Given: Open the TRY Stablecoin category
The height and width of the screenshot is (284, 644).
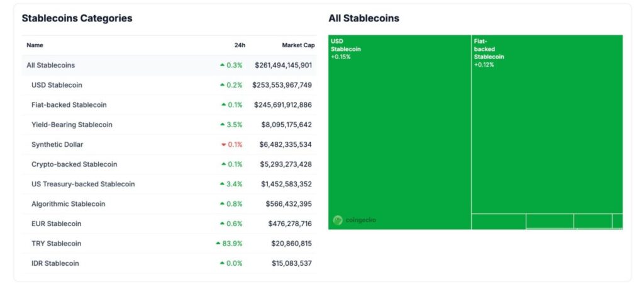Looking at the screenshot, I should coord(56,244).
